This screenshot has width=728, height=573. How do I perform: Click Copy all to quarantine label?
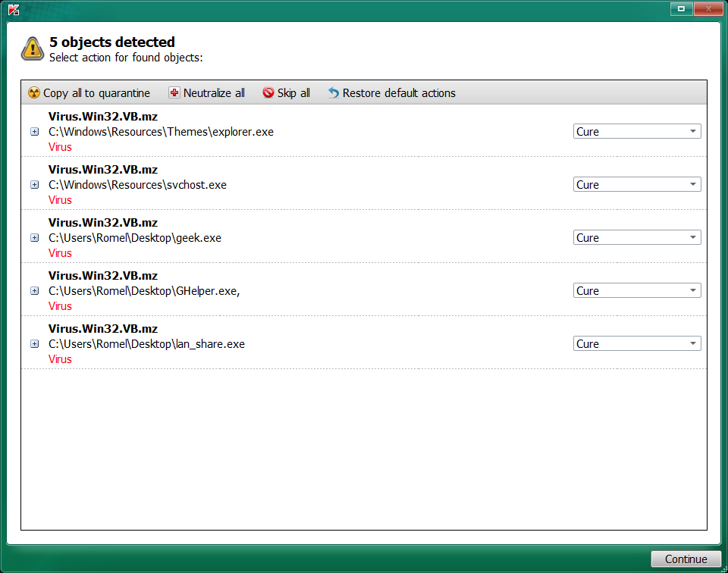tap(96, 93)
